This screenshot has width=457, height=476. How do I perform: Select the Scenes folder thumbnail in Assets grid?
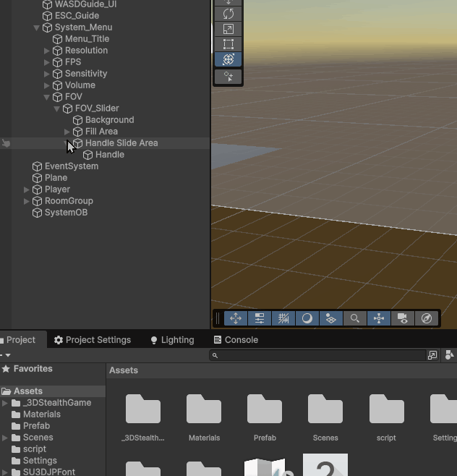(325, 417)
